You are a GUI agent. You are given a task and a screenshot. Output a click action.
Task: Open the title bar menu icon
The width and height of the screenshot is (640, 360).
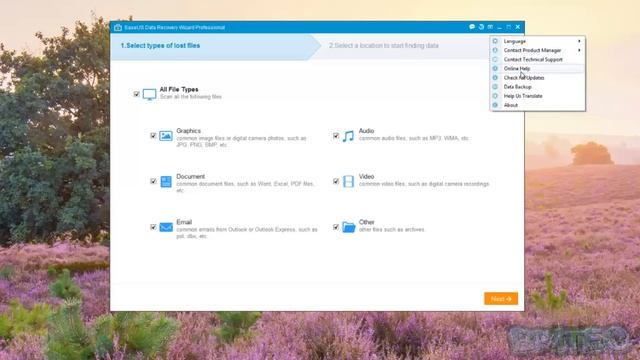[x=490, y=27]
